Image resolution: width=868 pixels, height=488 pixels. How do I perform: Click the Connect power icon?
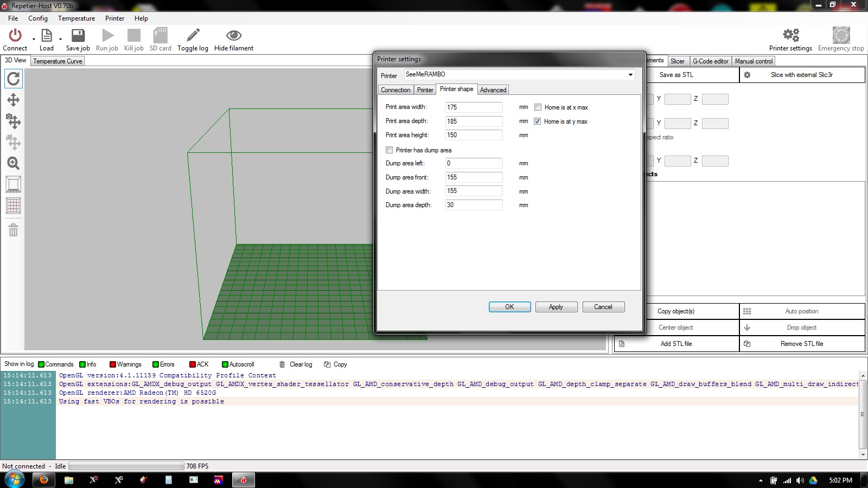(x=15, y=36)
